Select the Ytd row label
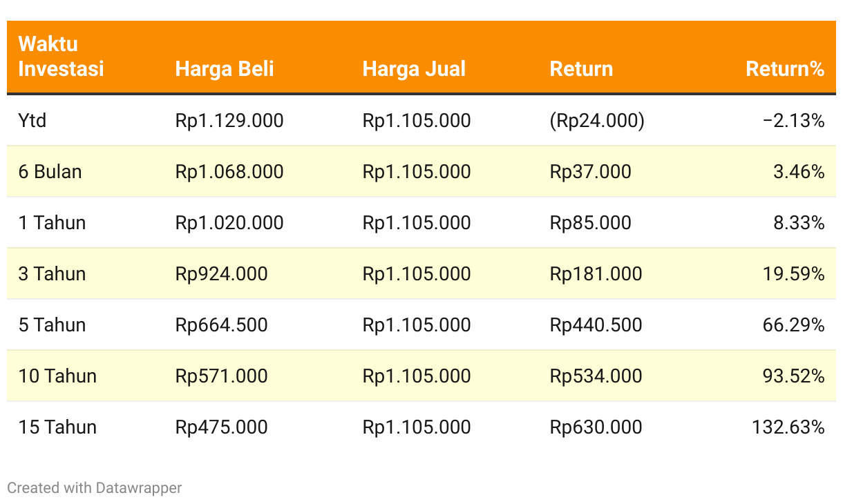Image resolution: width=843 pixels, height=504 pixels. pyautogui.click(x=32, y=121)
